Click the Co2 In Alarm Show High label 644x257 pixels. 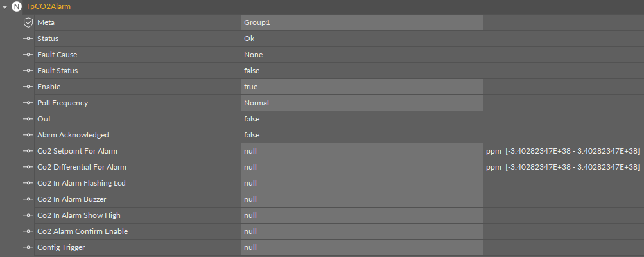tap(78, 215)
